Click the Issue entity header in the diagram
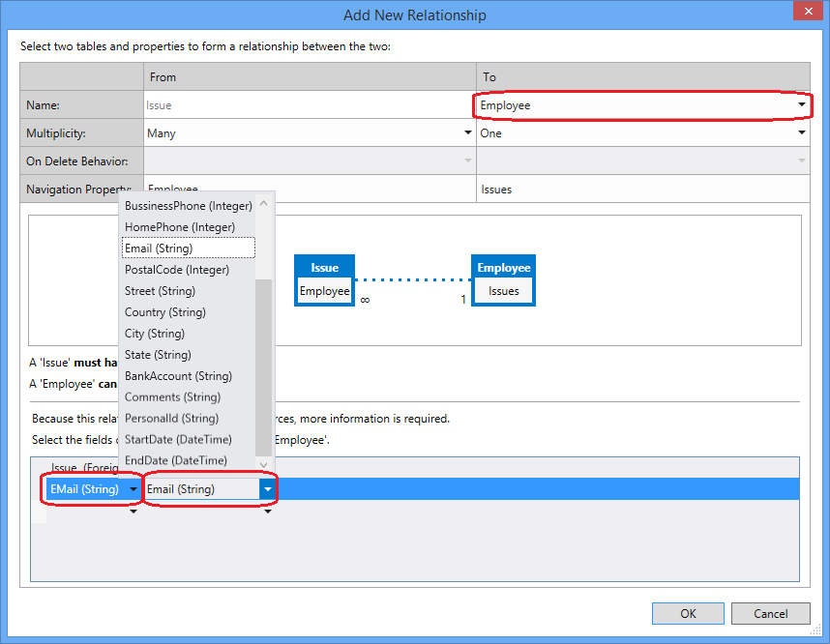The width and height of the screenshot is (830, 644). pyautogui.click(x=324, y=267)
